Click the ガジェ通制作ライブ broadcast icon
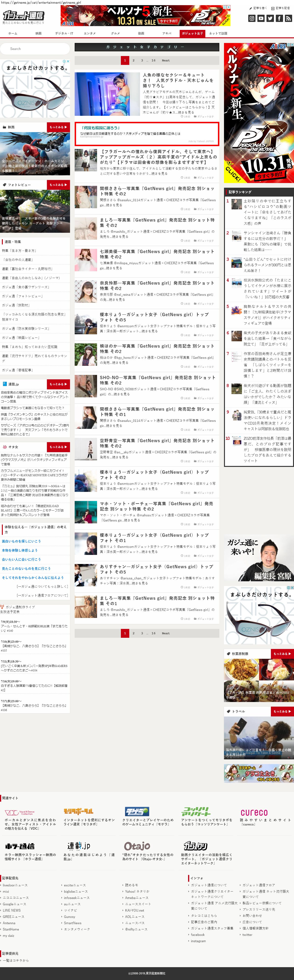 [x=2, y=607]
